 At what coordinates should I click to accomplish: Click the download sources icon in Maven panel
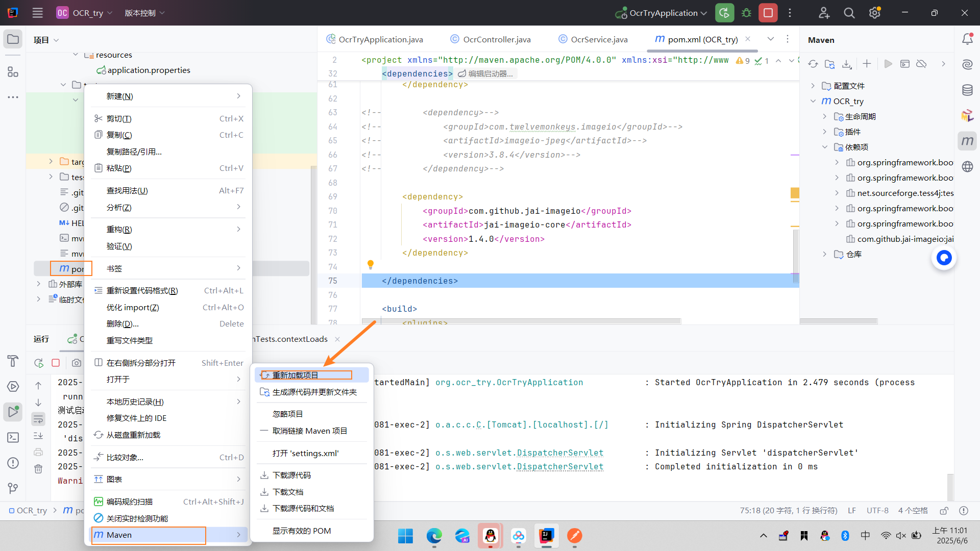847,64
